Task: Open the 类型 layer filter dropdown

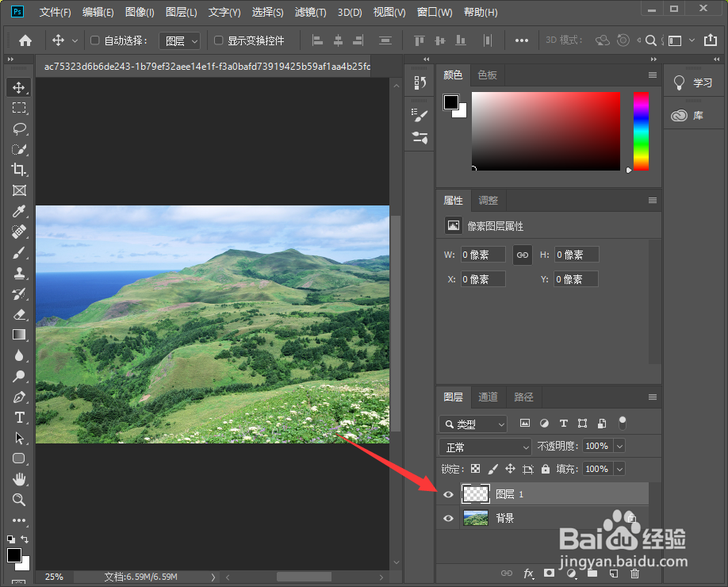Action: (x=473, y=424)
